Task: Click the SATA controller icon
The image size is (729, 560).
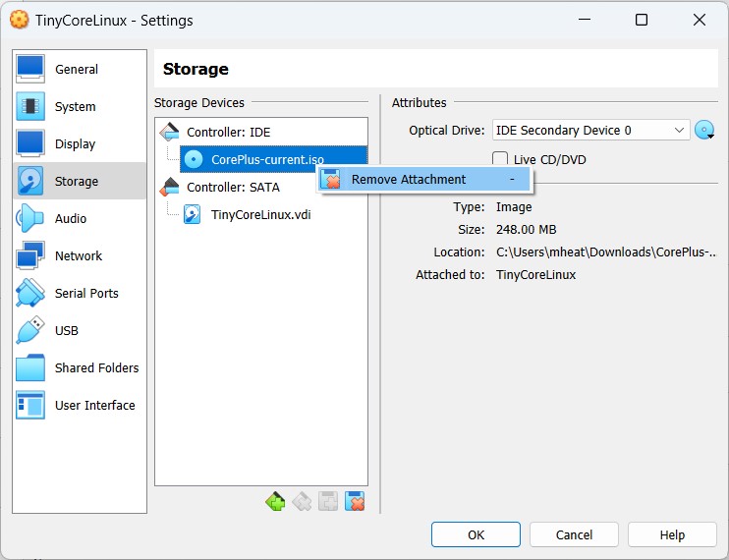Action: coord(169,187)
